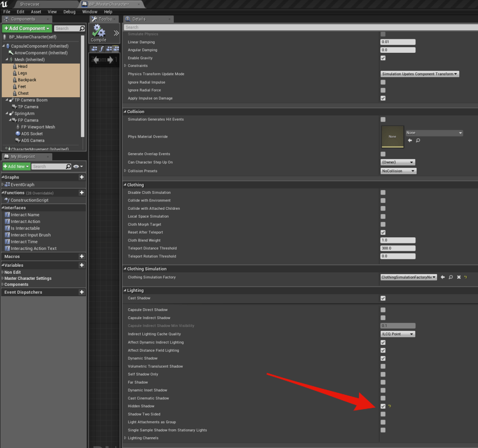Add a new variable with the plus icon
Screen dimensions: 478x448
point(82,265)
